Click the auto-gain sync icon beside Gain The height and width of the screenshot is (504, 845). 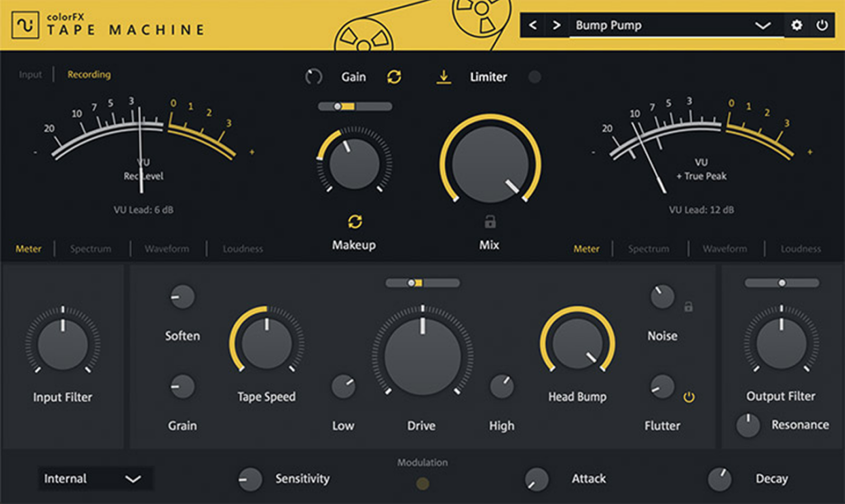[x=394, y=76]
